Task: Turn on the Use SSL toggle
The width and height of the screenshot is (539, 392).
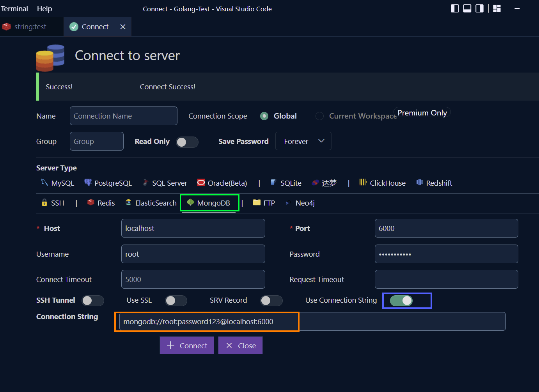Action: (x=176, y=301)
